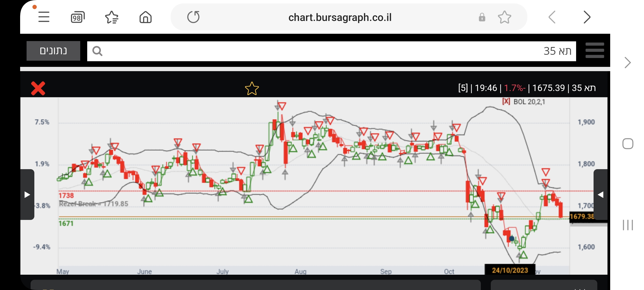Go to browser home page
The width and height of the screenshot is (644, 290).
pos(145,17)
